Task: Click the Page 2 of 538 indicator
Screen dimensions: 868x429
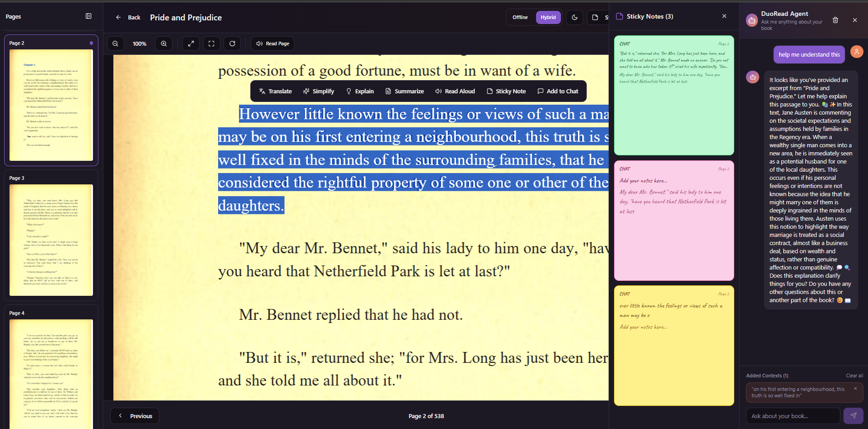Action: coord(426,416)
